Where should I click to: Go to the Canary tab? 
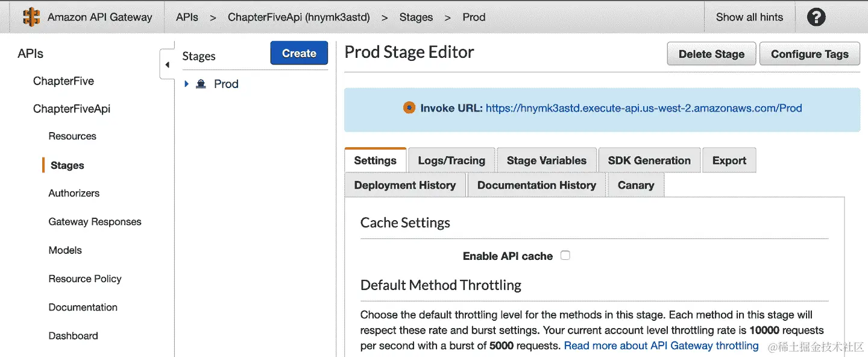635,185
